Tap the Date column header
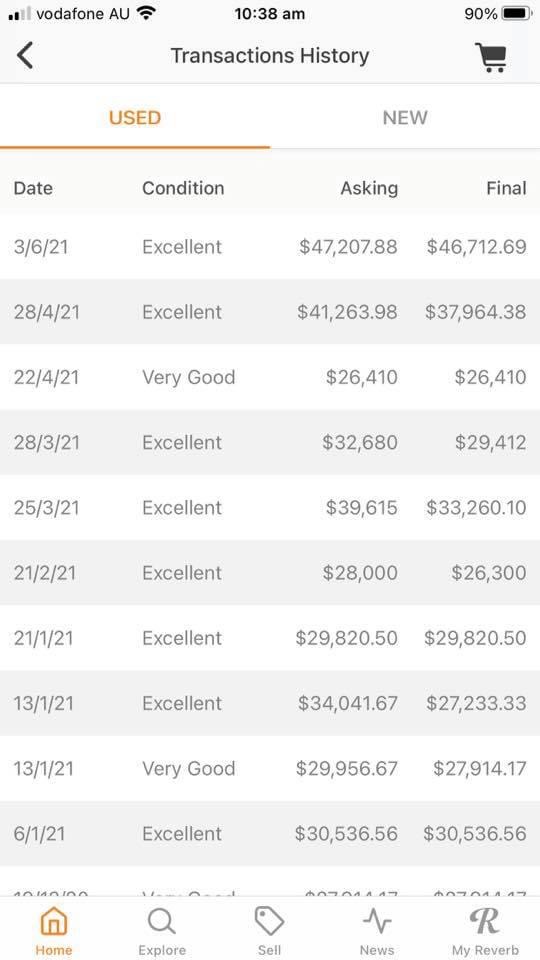Image resolution: width=540 pixels, height=960 pixels. (x=33, y=188)
